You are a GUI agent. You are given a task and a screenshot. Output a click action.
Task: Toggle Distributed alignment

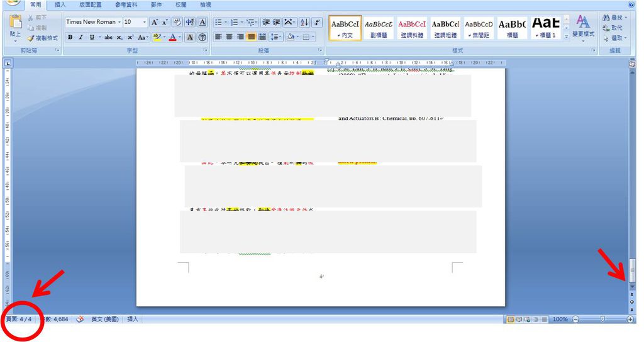(x=262, y=37)
